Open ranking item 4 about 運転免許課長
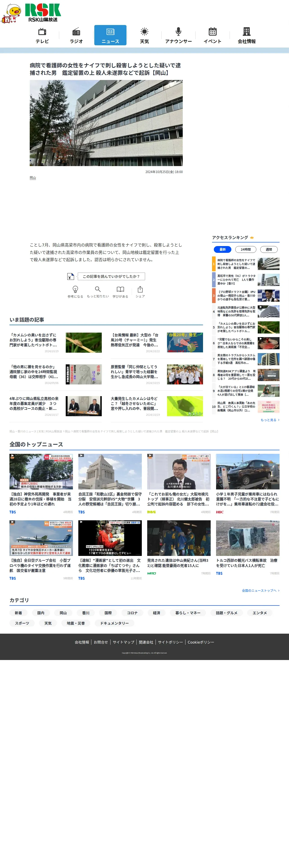 pos(246,311)
